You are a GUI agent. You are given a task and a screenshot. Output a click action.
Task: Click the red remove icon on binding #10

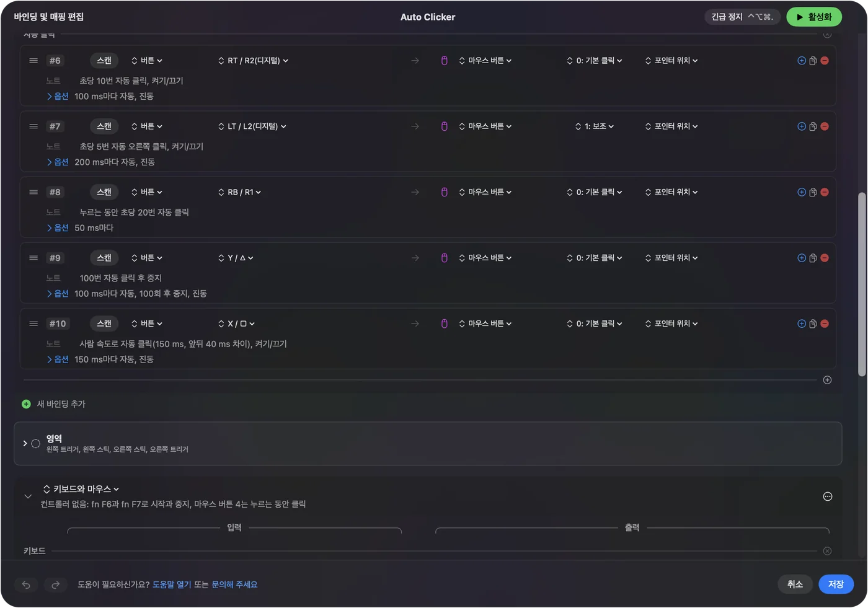(x=825, y=324)
